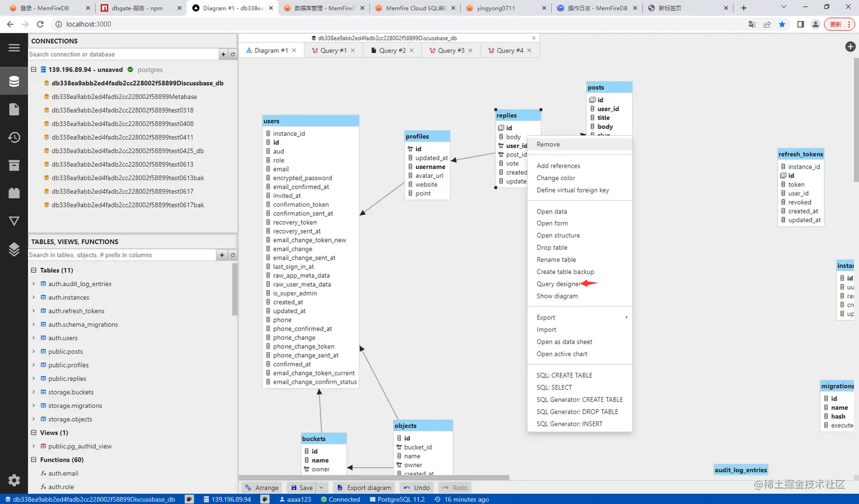This screenshot has height=504, width=859.
Task: Expand the Export submenu arrow
Action: point(627,318)
